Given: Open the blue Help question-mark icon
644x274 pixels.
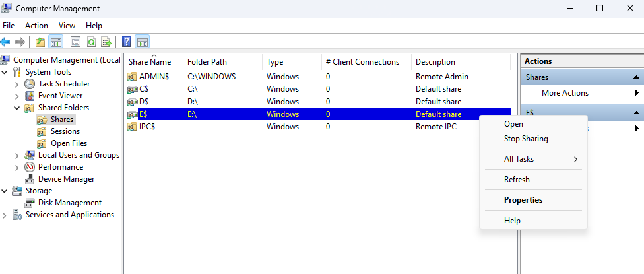Looking at the screenshot, I should click(127, 42).
